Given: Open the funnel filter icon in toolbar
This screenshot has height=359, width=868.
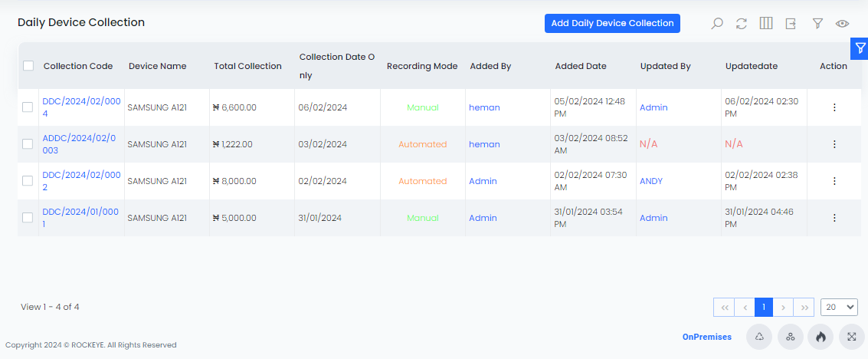Looking at the screenshot, I should coord(817,23).
